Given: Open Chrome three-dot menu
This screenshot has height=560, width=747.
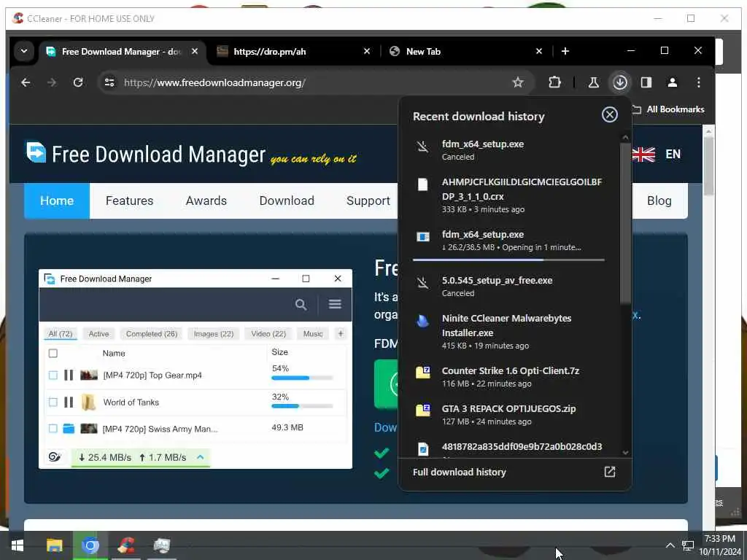Looking at the screenshot, I should [698, 82].
